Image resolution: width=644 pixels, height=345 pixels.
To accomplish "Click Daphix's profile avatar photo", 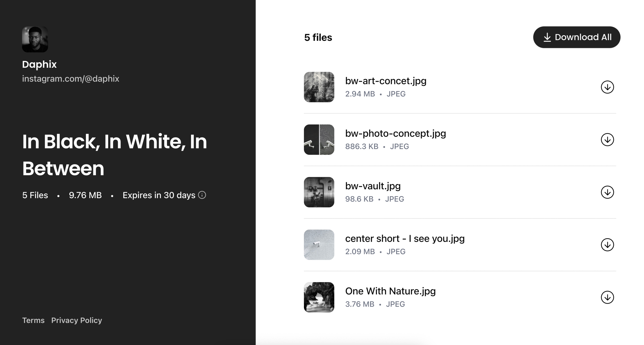I will tap(35, 39).
